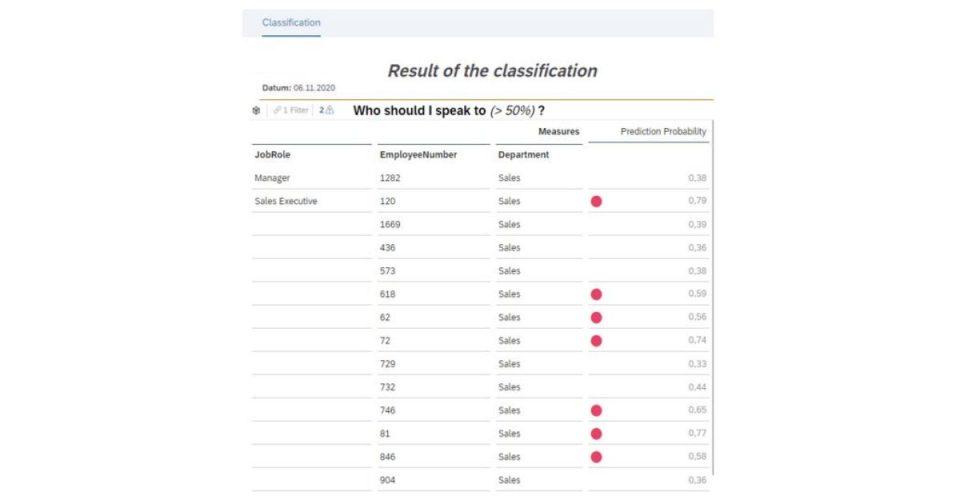960x504 pixels.
Task: Click red indicator for employee 120
Action: [596, 201]
